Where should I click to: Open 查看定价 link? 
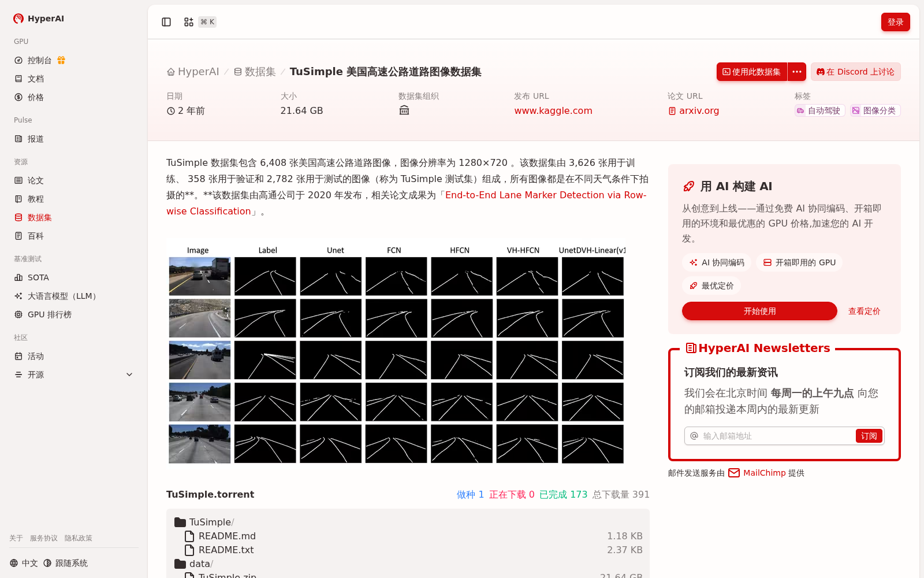click(x=864, y=311)
